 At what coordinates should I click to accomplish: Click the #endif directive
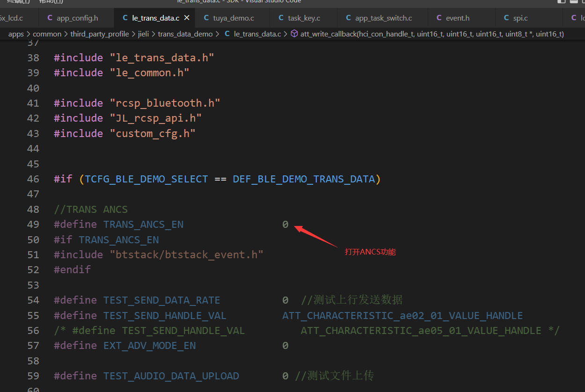click(x=73, y=269)
